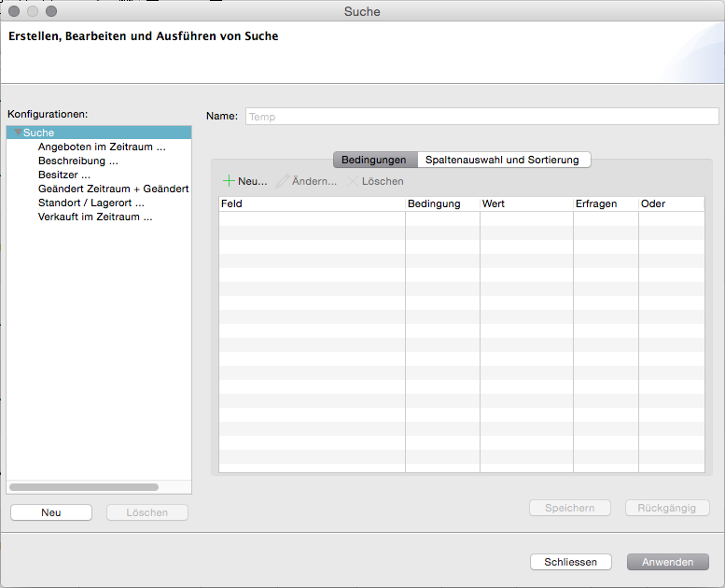Screen dimensions: 725x588
Task: Focus the Name input field
Action: pos(481,116)
